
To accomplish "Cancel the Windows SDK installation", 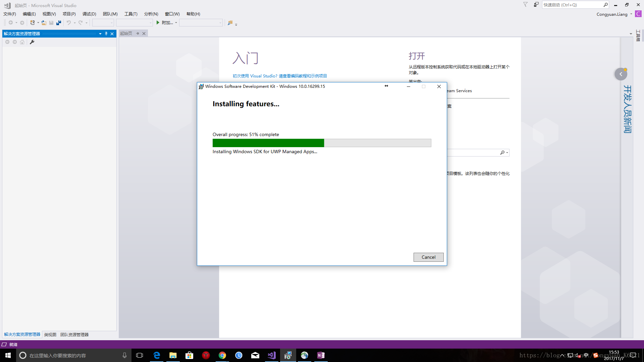I will click(428, 257).
